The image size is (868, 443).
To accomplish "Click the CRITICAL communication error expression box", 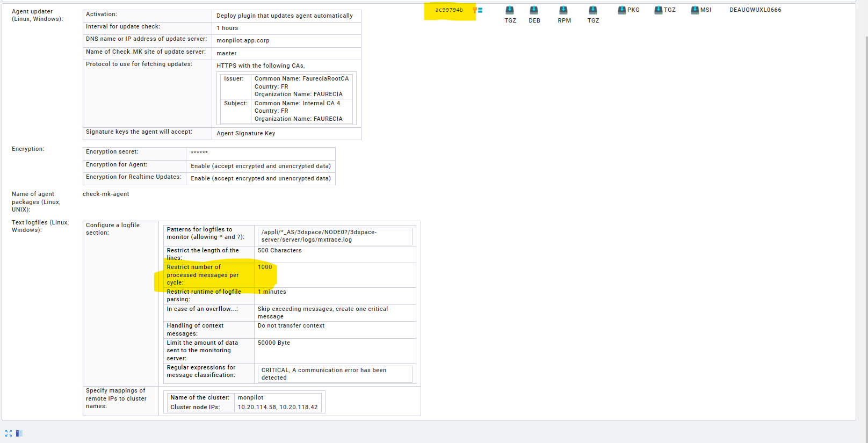I will 335,374.
